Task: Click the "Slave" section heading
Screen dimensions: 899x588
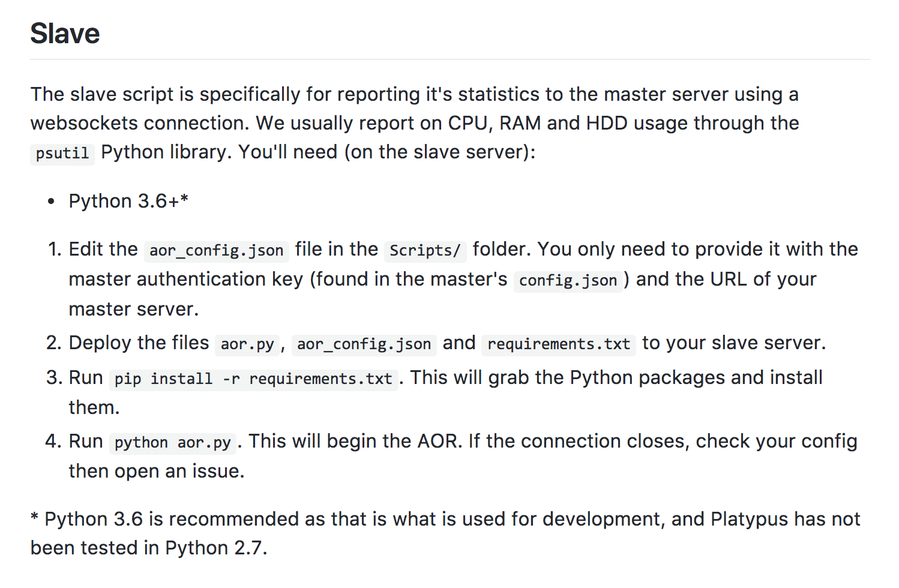Action: [x=65, y=34]
